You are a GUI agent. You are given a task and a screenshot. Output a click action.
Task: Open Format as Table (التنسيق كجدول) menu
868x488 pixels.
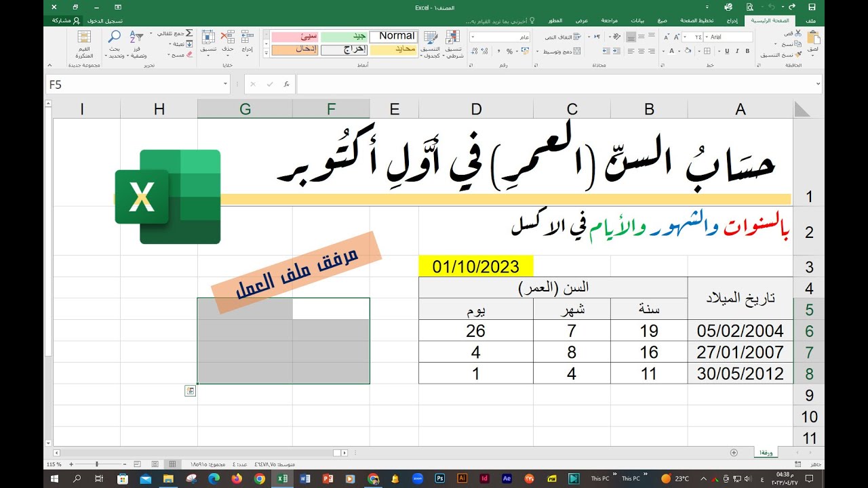430,45
